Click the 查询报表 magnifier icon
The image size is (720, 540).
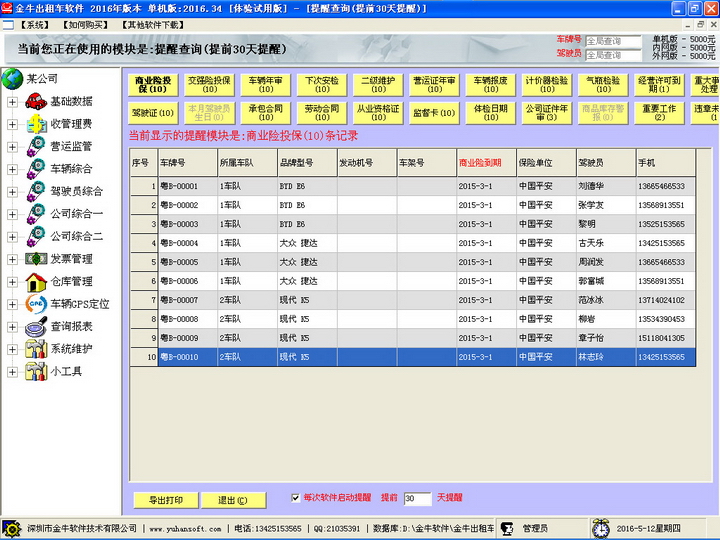[x=35, y=326]
